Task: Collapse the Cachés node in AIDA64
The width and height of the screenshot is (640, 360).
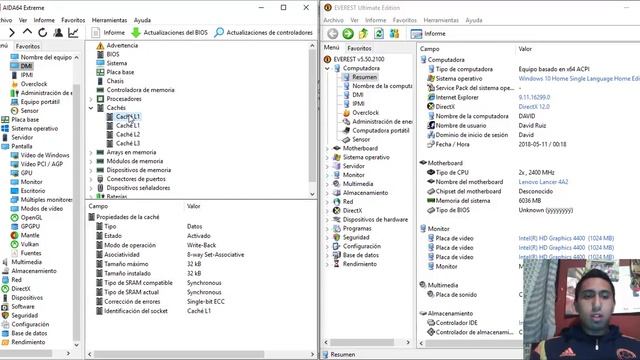Action: [91, 108]
